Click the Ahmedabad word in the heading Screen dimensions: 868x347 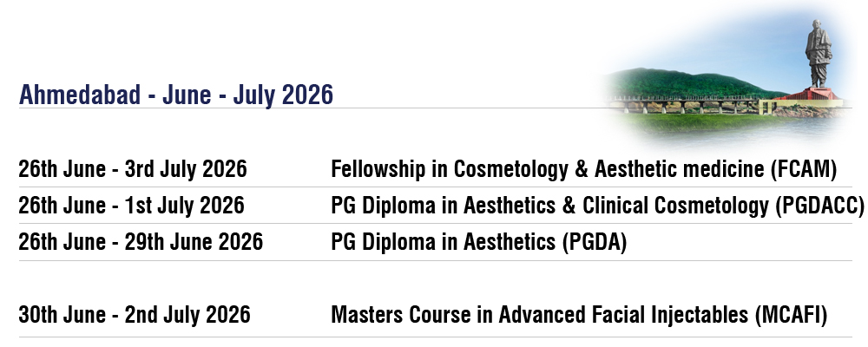click(79, 95)
